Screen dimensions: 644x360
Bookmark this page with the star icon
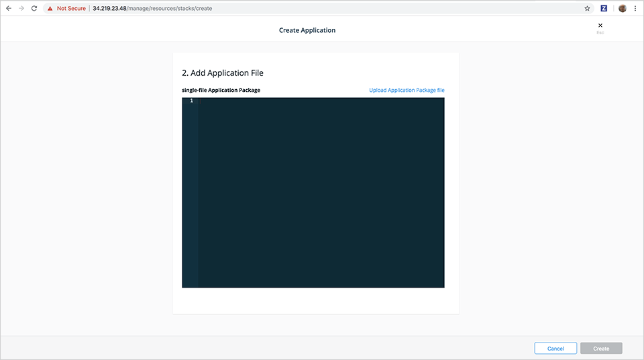[588, 8]
